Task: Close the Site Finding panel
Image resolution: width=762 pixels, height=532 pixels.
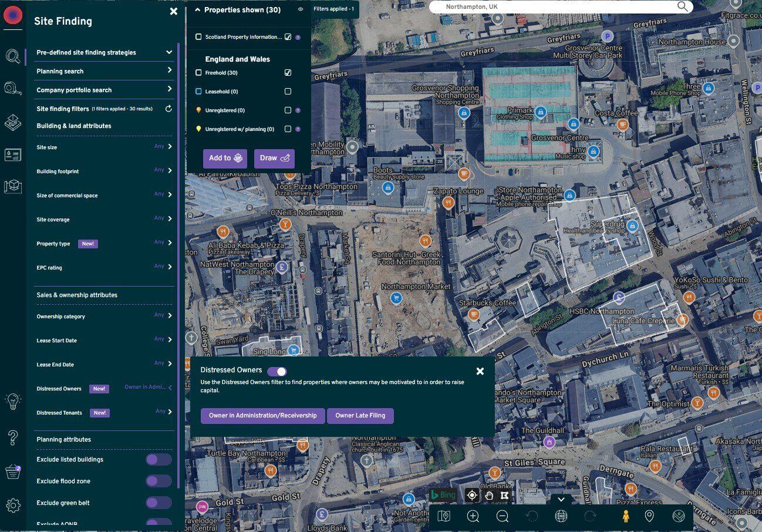Action: (x=174, y=11)
